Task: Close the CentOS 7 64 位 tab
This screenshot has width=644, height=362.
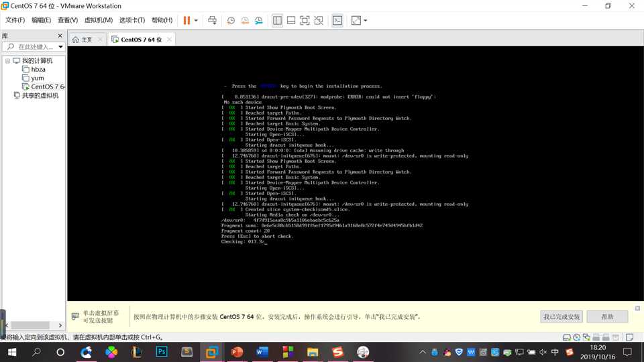Action: (x=169, y=40)
